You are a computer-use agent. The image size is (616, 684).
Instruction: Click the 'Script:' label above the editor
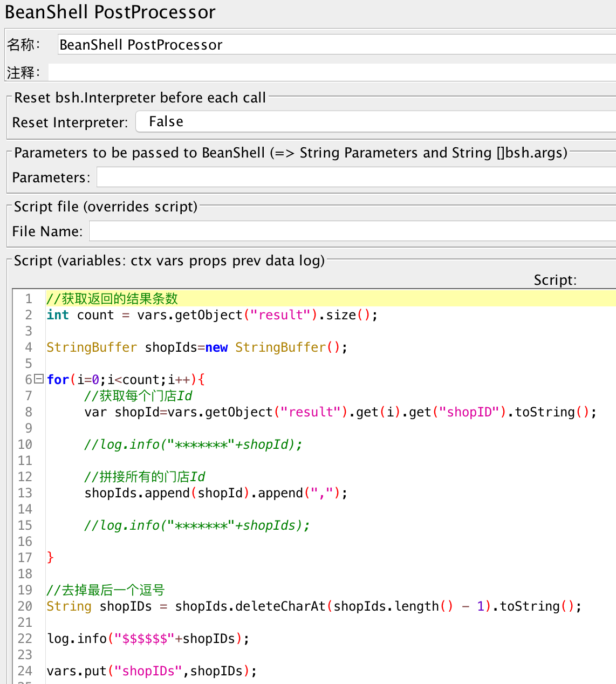coord(555,280)
